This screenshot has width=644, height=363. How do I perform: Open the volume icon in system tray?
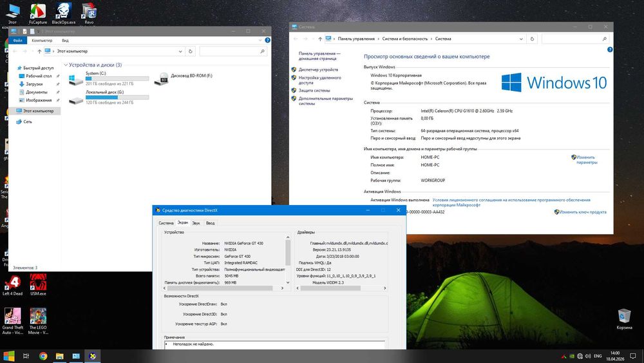pos(588,356)
